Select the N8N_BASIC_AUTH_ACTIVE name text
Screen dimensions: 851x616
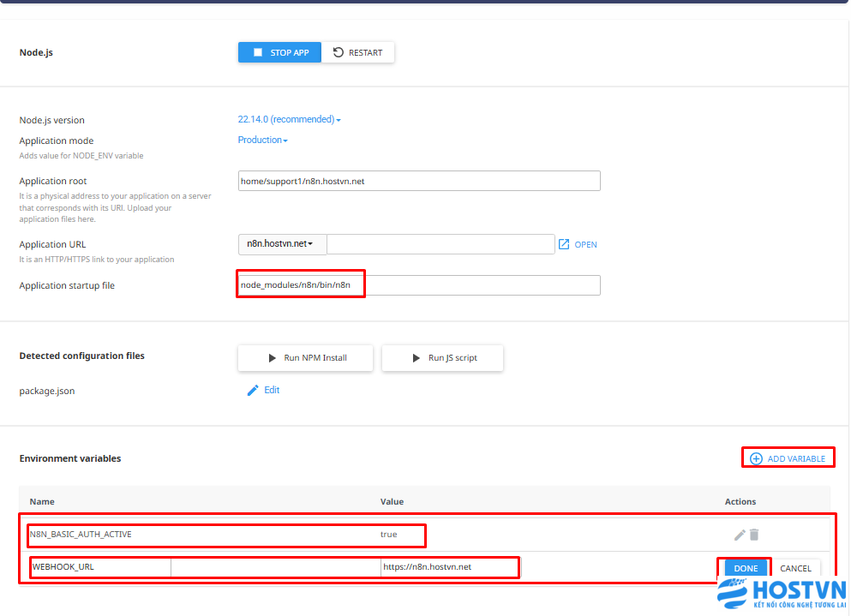[81, 535]
